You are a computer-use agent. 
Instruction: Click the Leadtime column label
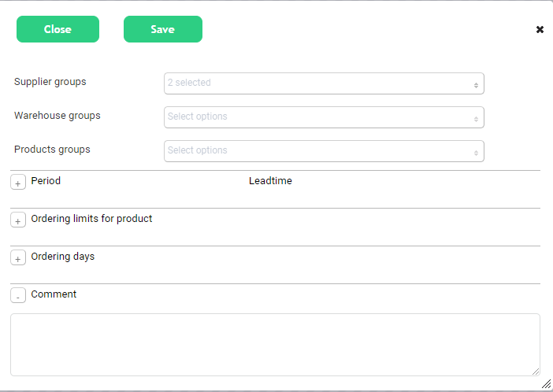270,181
